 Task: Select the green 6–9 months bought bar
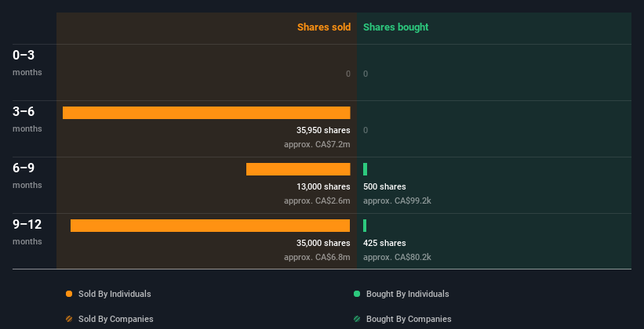[x=365, y=169]
